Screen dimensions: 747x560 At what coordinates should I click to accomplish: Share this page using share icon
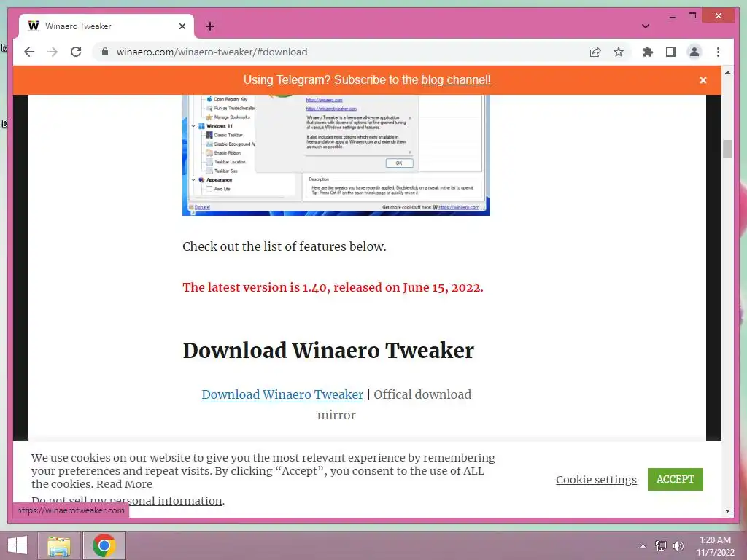595,52
